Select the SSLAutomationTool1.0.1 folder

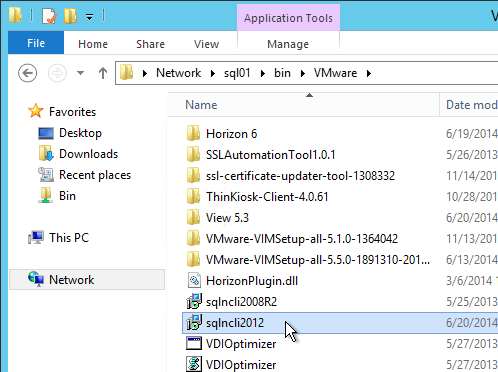(271, 155)
